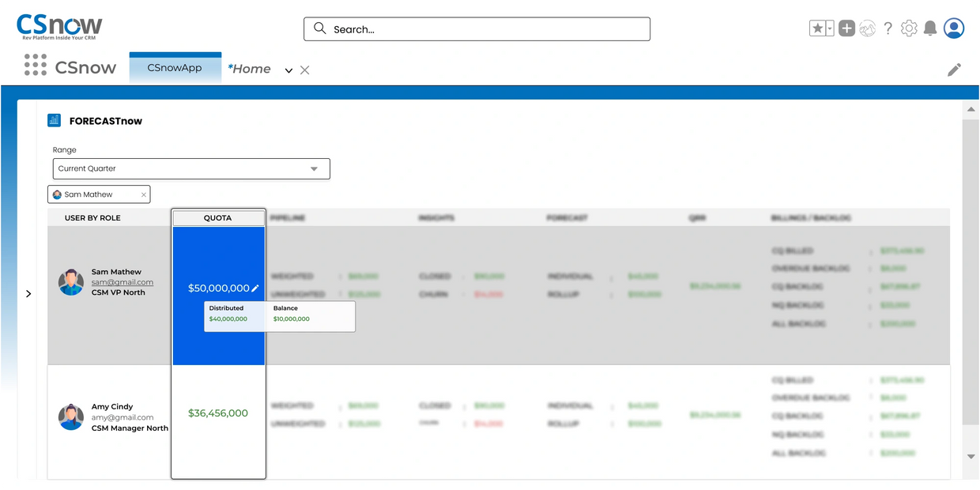Click the Sam Mathew pill avatar
This screenshot has width=980, height=490.
pyautogui.click(x=57, y=194)
